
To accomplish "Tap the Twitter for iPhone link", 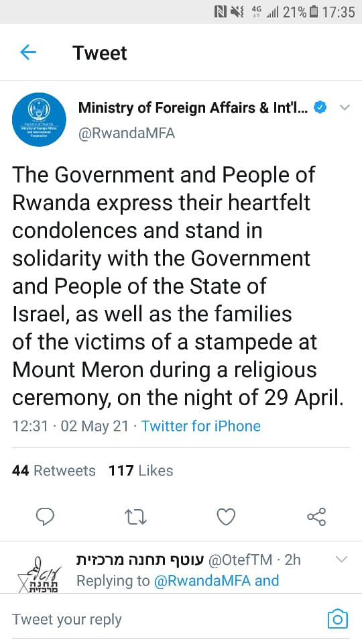I will [x=200, y=426].
